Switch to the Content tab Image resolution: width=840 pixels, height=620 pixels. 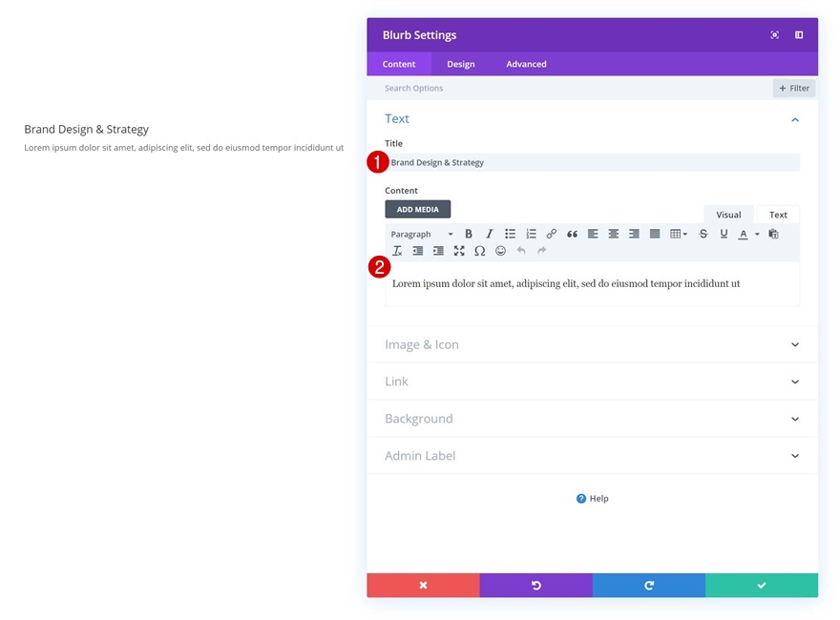[x=399, y=64]
